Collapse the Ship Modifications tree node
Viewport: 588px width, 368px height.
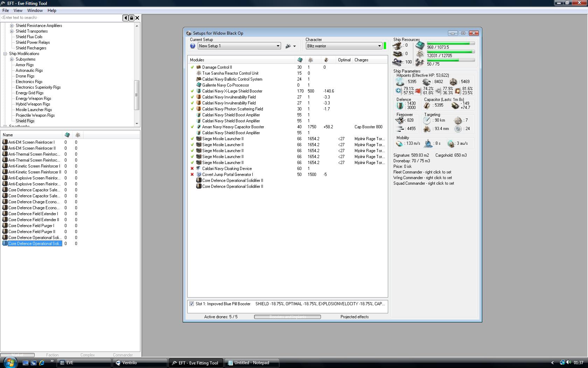pos(5,54)
